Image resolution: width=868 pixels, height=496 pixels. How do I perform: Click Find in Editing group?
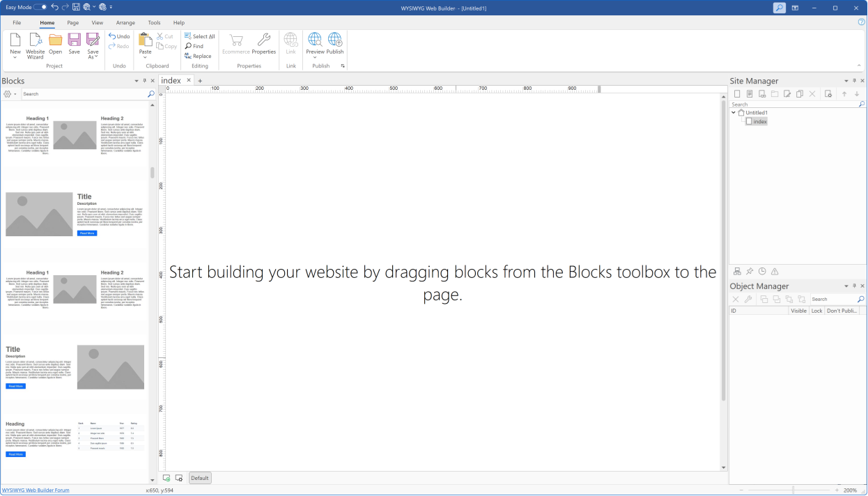click(194, 46)
